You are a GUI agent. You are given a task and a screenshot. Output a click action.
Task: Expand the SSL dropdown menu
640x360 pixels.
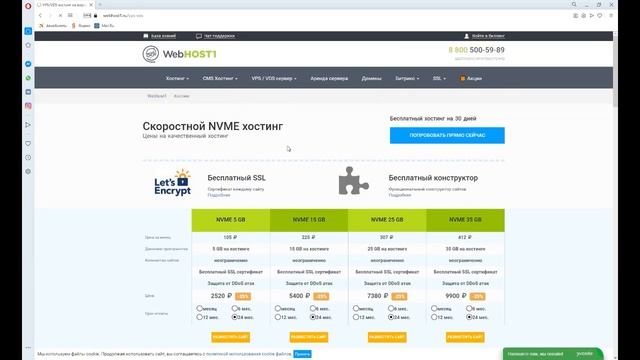pos(439,78)
